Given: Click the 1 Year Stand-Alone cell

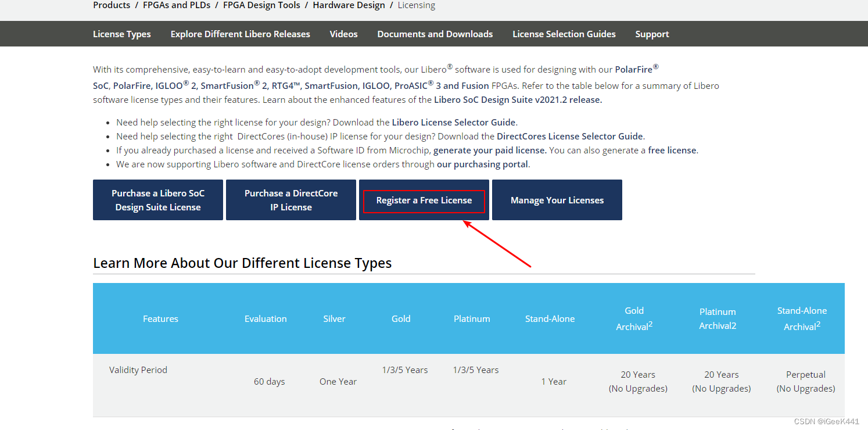Looking at the screenshot, I should coord(554,382).
